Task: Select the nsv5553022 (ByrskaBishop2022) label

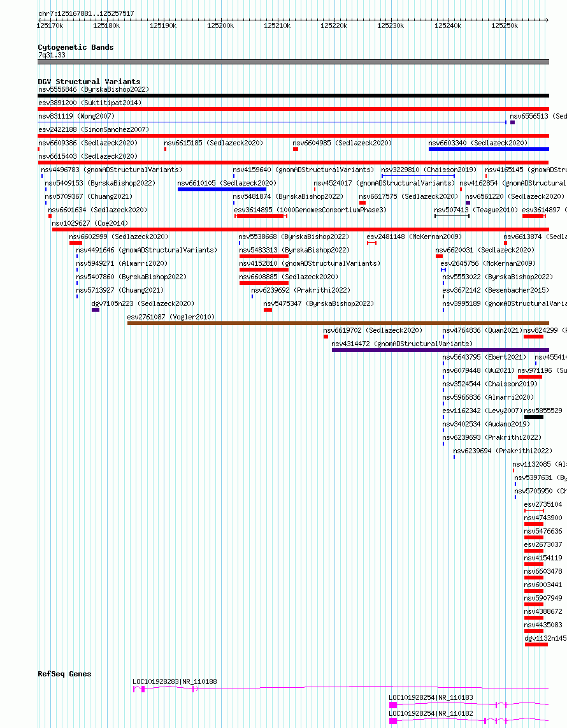Action: [x=498, y=277]
